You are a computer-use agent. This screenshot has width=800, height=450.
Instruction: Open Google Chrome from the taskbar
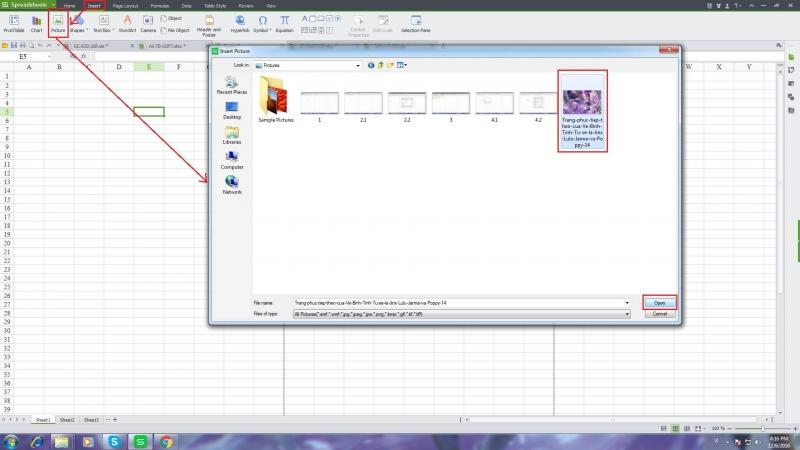click(166, 441)
